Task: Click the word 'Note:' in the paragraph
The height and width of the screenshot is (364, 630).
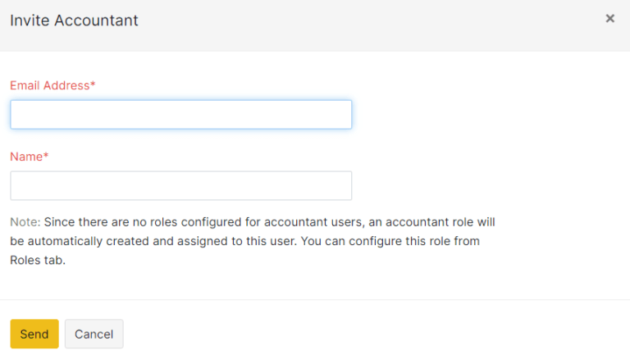Action: [x=25, y=221]
